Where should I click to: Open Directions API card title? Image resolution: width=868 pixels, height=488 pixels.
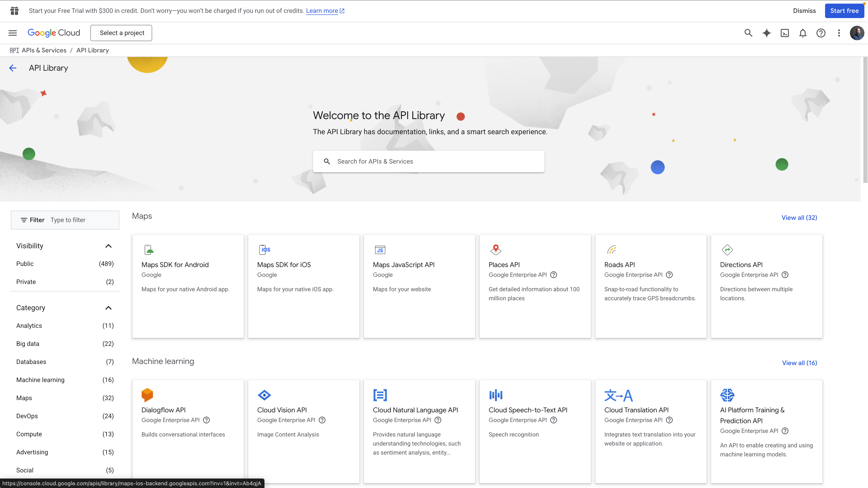[741, 265]
